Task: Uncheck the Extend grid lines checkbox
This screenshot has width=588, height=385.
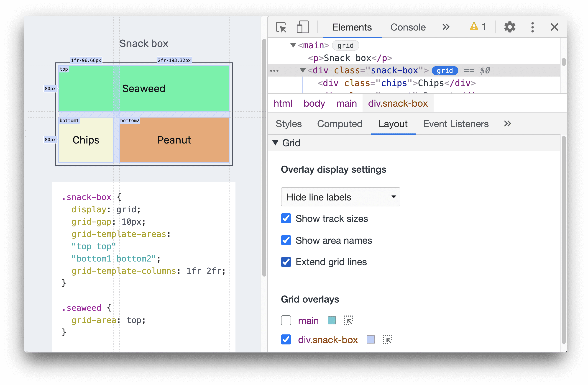Action: pyautogui.click(x=286, y=262)
